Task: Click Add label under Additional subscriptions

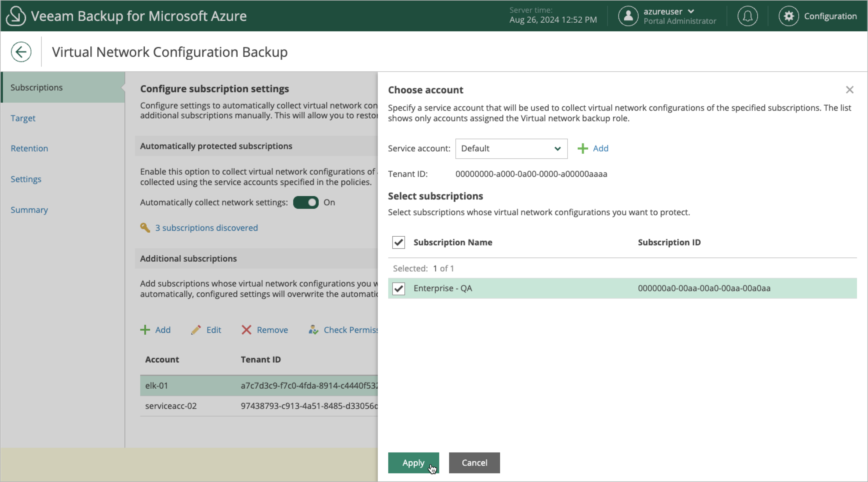Action: click(x=163, y=330)
